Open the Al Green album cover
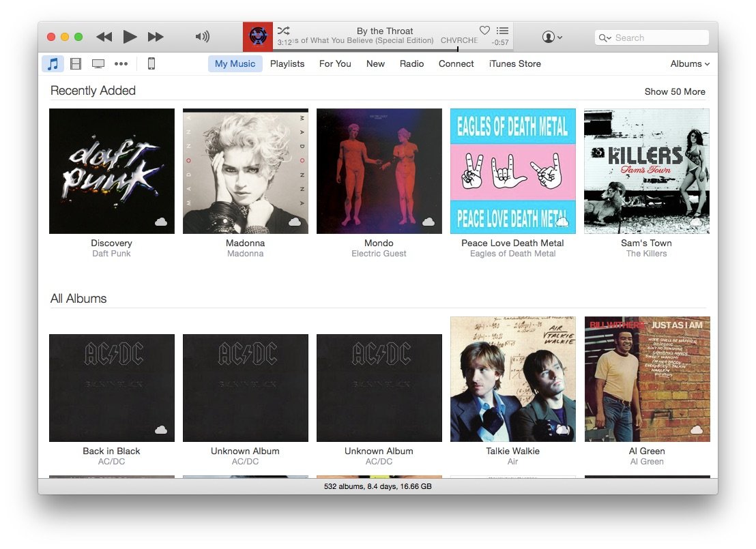This screenshot has width=756, height=549. [x=647, y=379]
